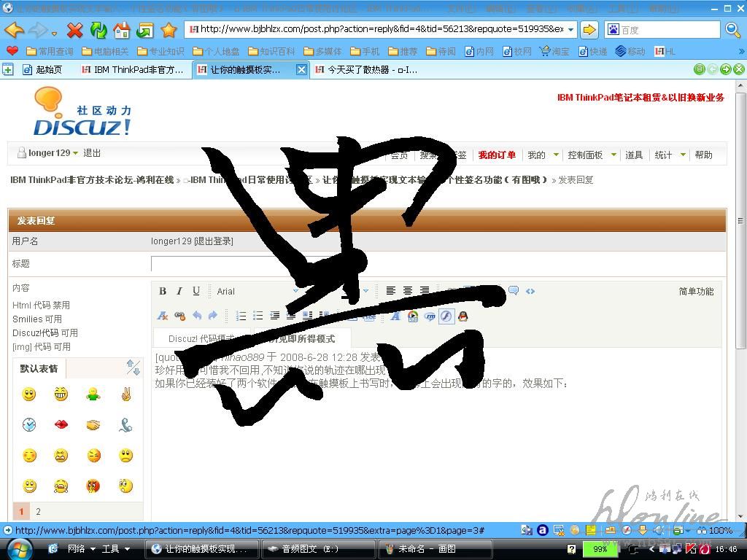Switch to 今天买了散热器 tab

click(x=367, y=69)
